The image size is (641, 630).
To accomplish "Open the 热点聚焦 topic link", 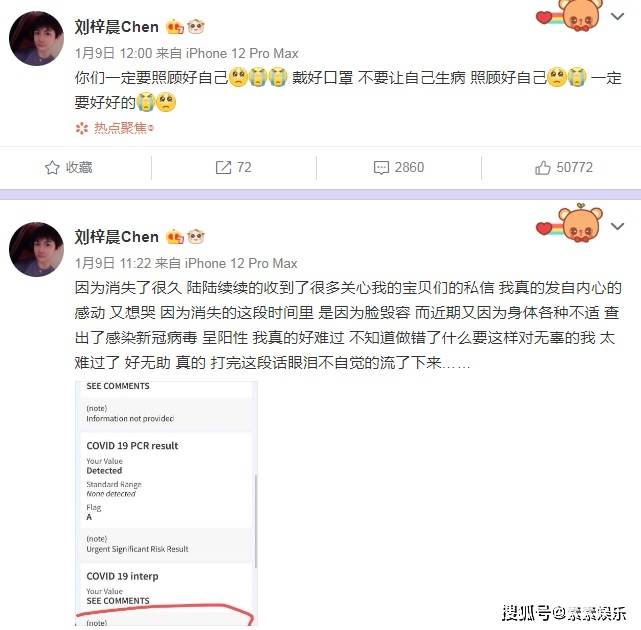I will 121,128.
